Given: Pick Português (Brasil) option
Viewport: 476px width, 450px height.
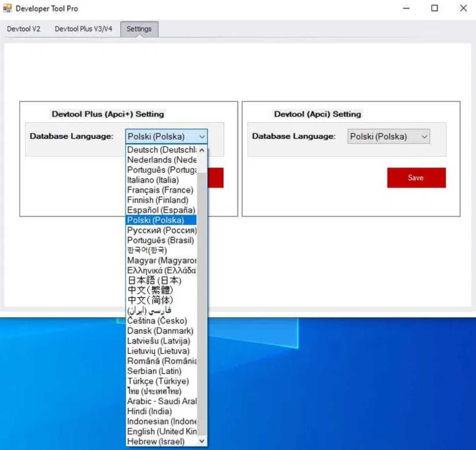Looking at the screenshot, I should click(x=162, y=240).
